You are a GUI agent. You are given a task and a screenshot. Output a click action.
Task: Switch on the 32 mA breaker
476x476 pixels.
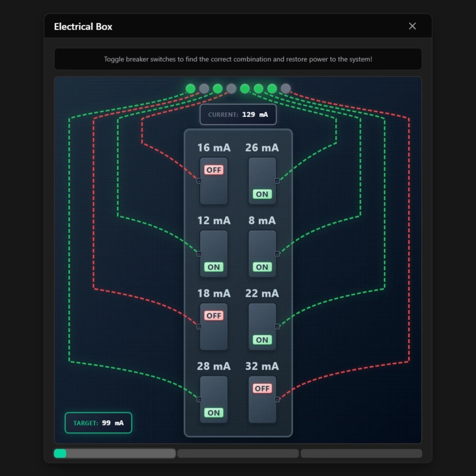pos(262,399)
